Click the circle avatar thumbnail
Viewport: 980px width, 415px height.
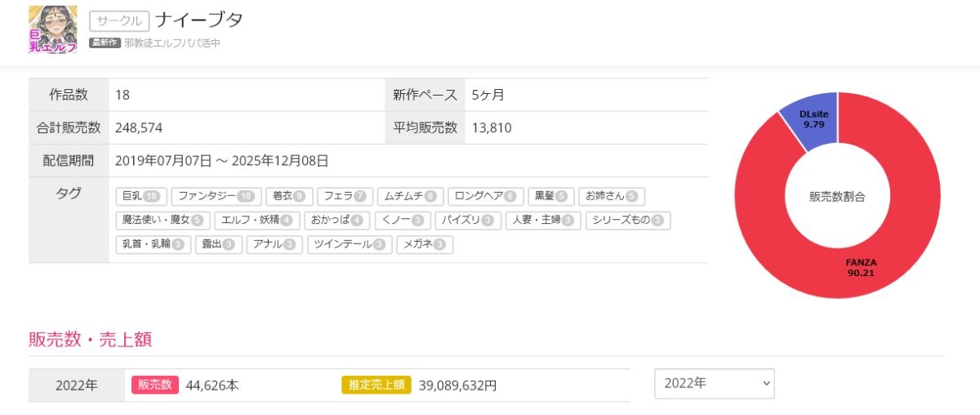[x=52, y=29]
